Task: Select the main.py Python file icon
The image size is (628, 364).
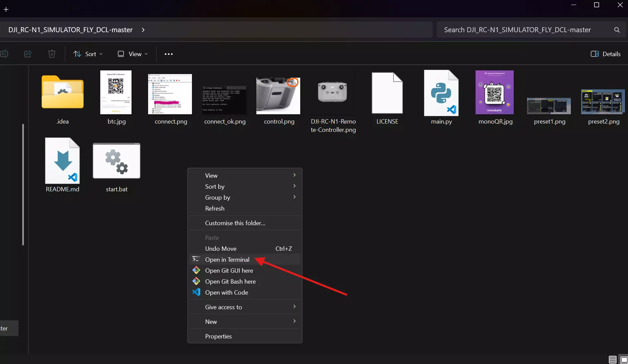Action: pyautogui.click(x=441, y=93)
